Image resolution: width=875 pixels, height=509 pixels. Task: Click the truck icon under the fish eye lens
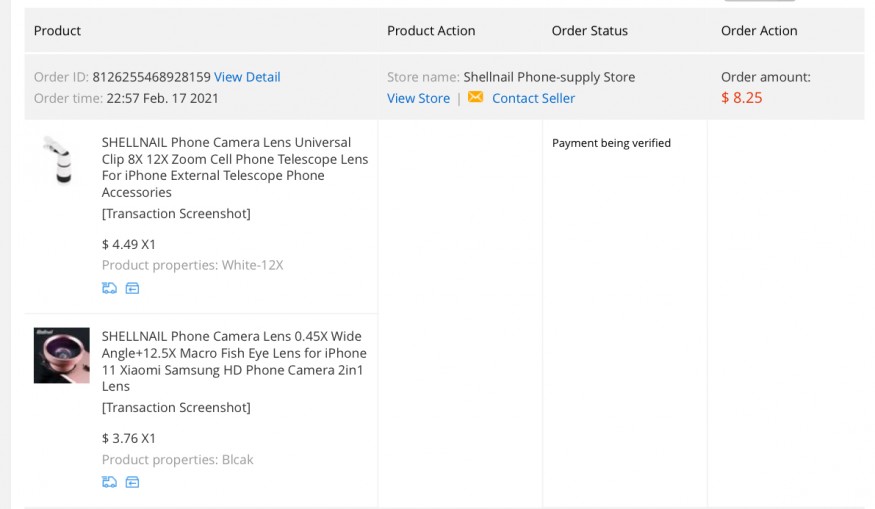109,482
